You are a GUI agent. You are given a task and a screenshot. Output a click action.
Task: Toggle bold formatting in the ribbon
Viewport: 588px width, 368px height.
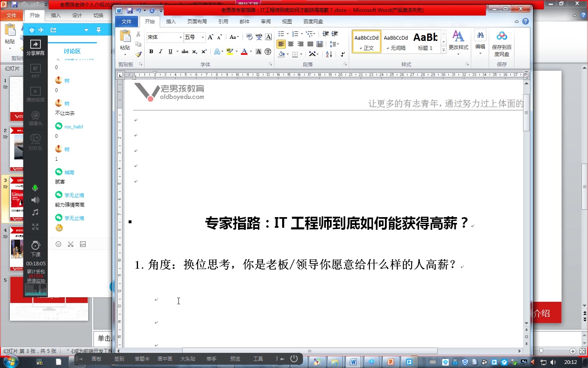pos(151,52)
